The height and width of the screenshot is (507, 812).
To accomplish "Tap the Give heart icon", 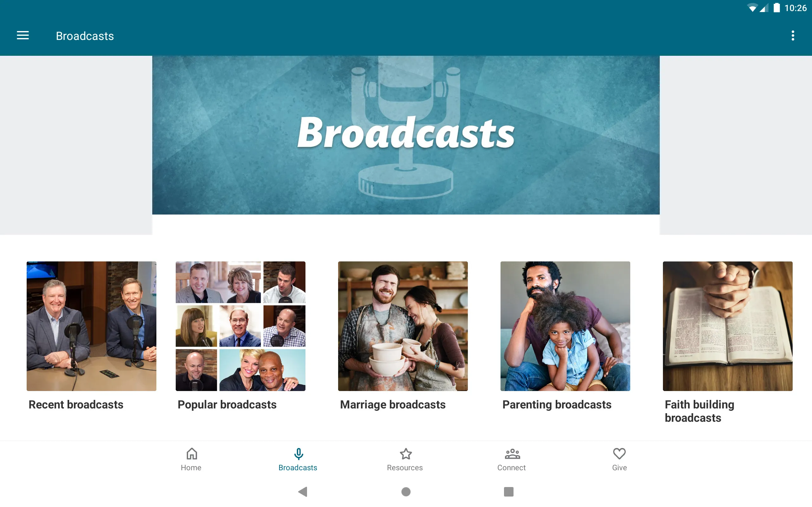I will click(x=619, y=453).
